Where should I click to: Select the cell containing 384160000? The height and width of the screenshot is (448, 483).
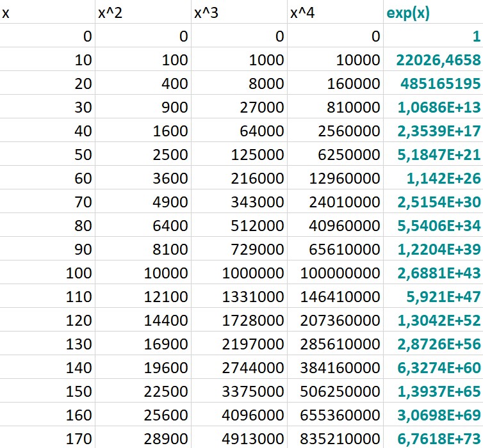pos(336,367)
